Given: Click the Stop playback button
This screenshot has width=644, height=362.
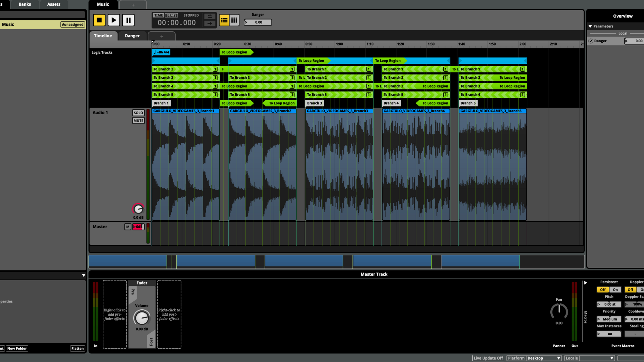Looking at the screenshot, I should 99,20.
